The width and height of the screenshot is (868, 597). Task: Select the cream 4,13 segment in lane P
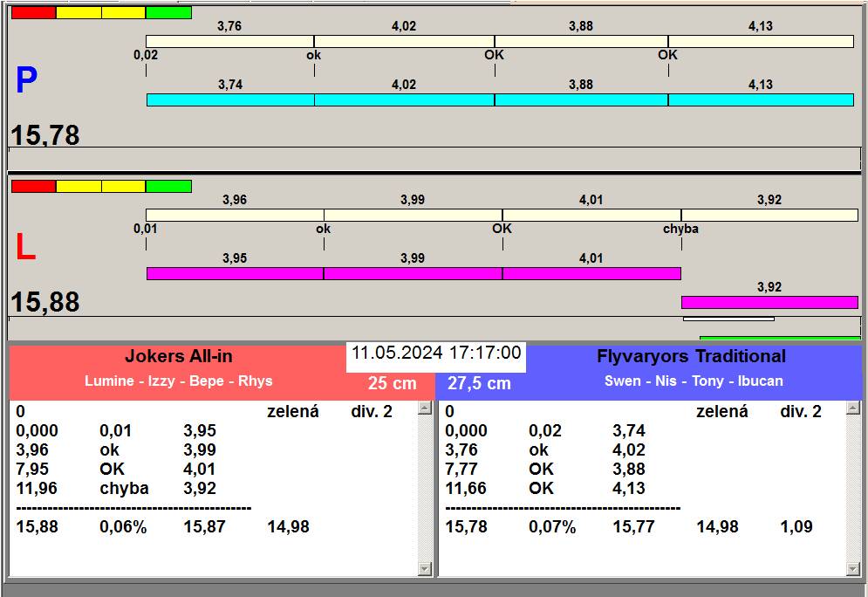click(761, 42)
